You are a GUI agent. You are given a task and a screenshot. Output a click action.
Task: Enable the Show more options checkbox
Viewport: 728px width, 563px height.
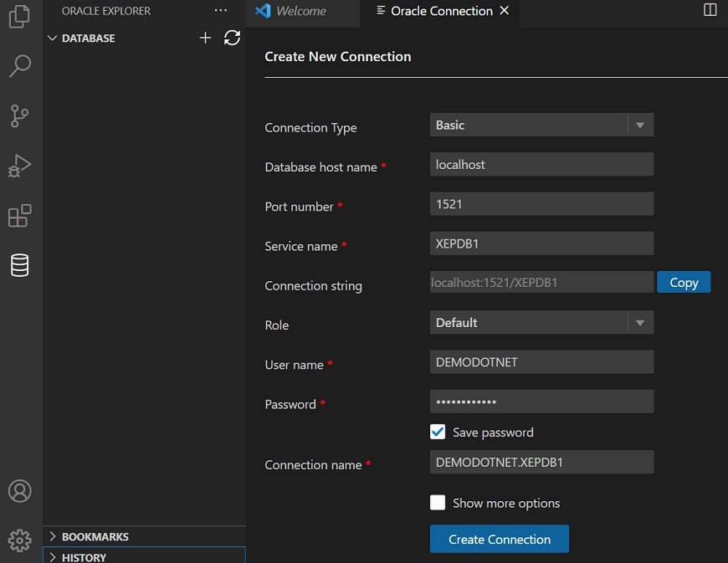438,503
